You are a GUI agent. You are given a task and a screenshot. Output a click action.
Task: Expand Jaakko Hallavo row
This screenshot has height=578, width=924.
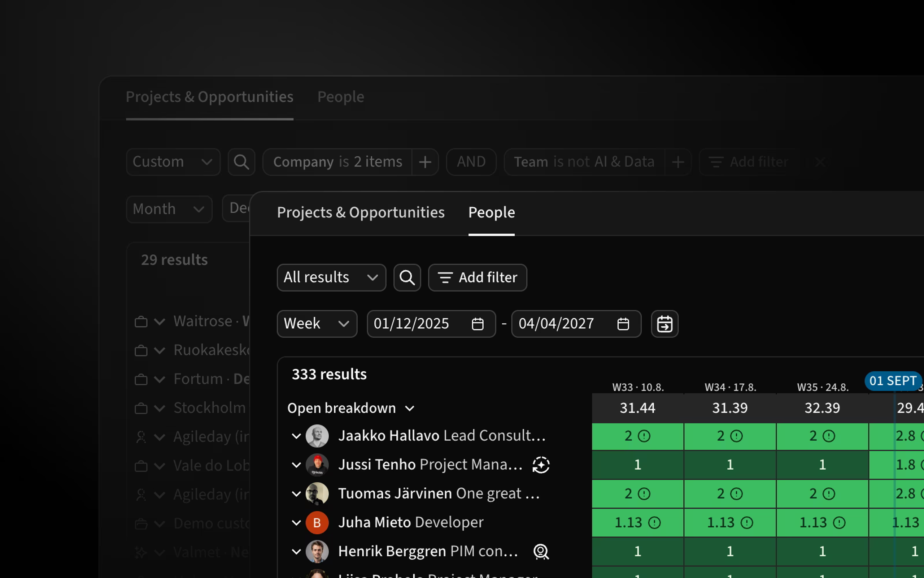[x=296, y=436]
